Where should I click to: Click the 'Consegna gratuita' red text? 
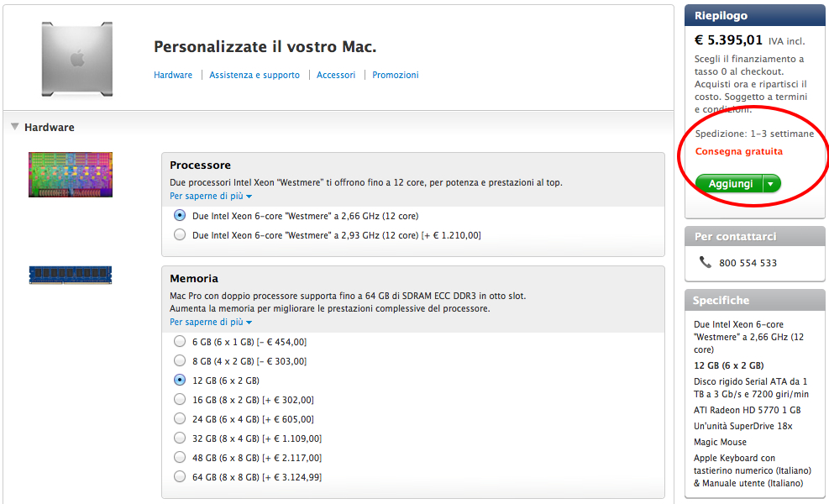click(x=738, y=151)
